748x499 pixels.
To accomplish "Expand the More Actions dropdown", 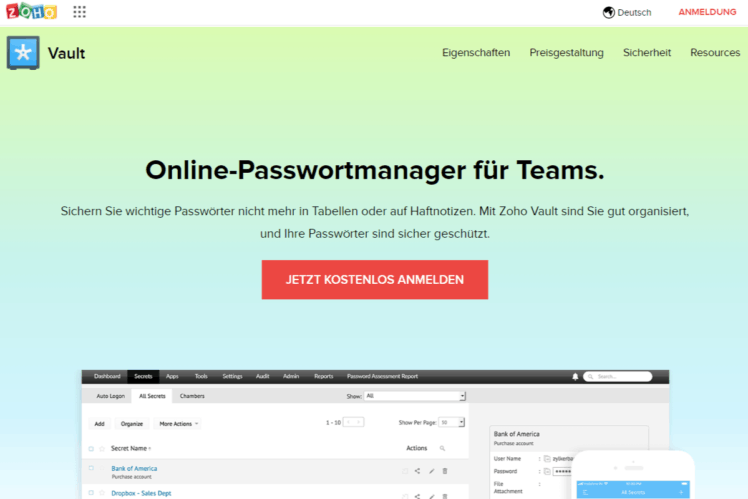I will click(x=178, y=424).
